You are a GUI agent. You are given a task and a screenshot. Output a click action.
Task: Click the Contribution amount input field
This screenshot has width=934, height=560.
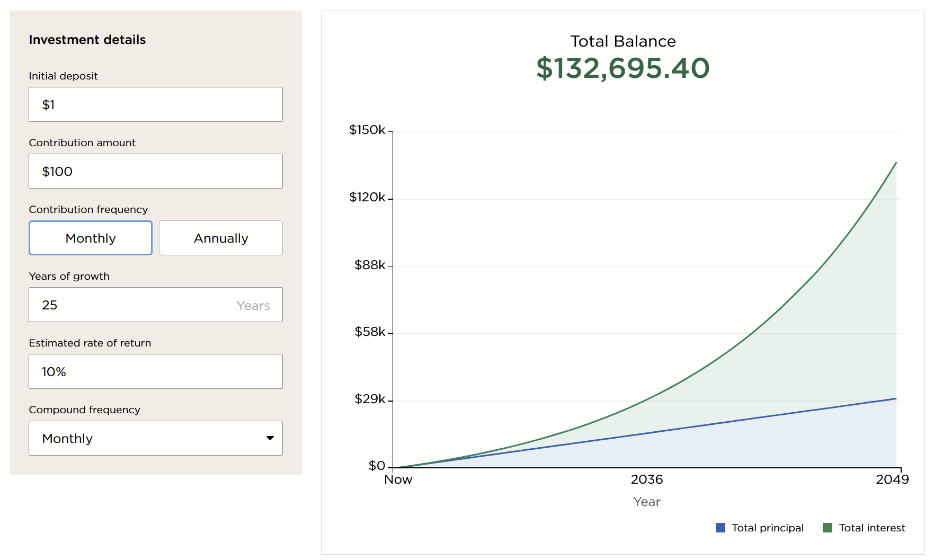(x=155, y=171)
